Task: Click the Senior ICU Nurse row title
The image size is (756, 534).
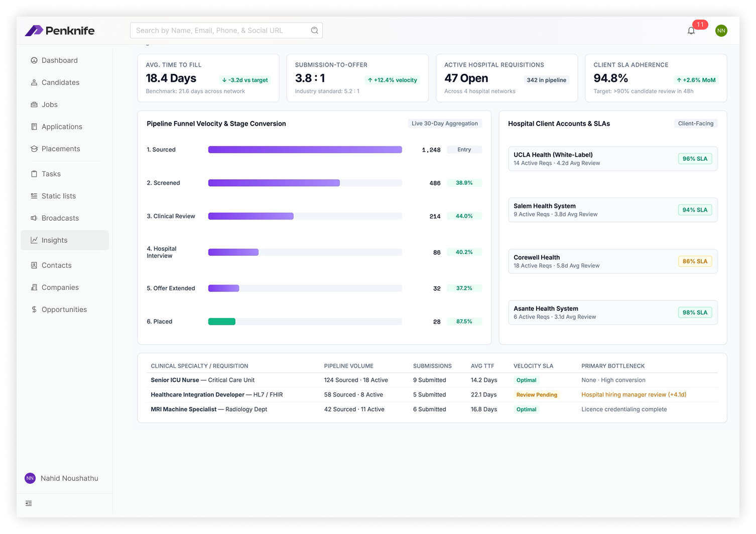Action: [203, 380]
